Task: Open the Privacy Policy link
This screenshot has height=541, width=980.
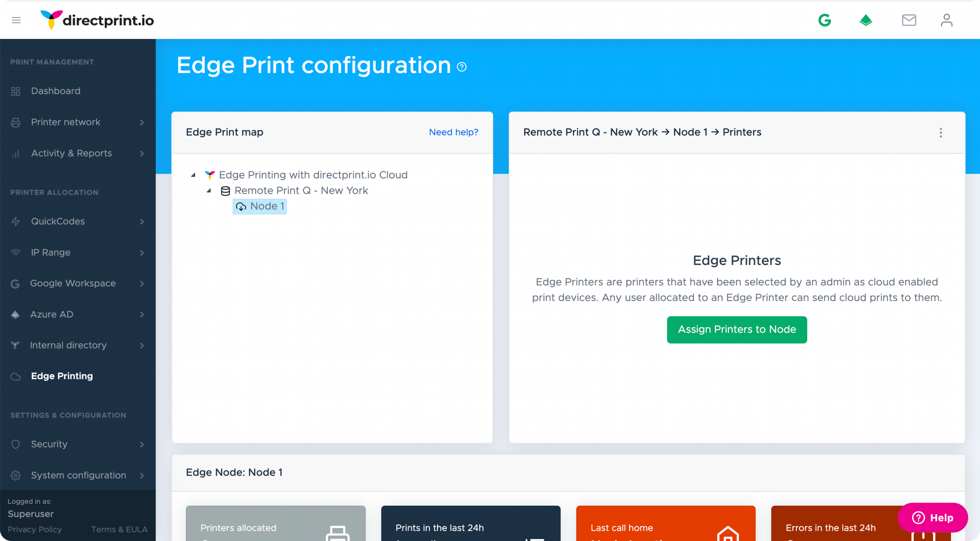Action: click(35, 529)
